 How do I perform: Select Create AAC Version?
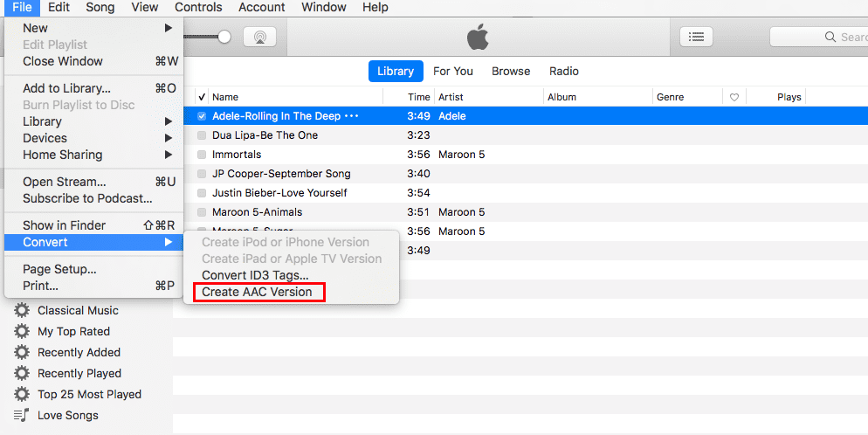(257, 292)
